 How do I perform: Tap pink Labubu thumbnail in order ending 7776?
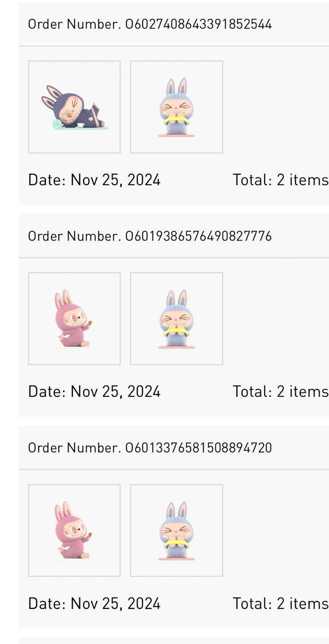[74, 318]
